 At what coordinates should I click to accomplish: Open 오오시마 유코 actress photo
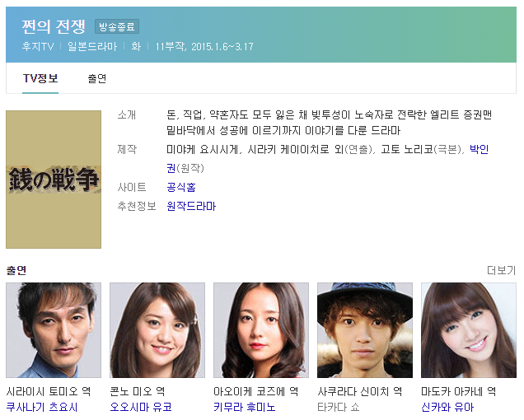[x=157, y=330]
